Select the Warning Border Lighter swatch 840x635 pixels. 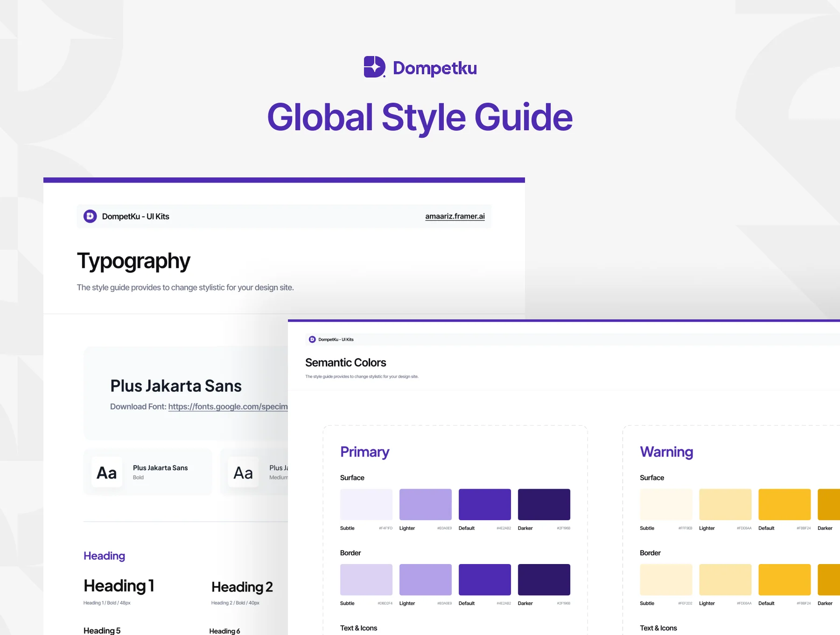click(x=725, y=579)
